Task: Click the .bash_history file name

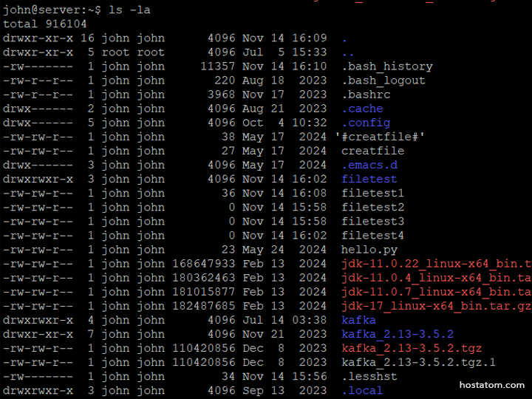Action: coord(386,66)
